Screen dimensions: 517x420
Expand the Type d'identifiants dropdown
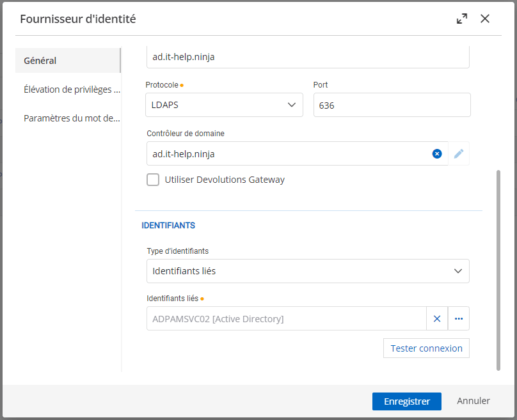coord(308,271)
